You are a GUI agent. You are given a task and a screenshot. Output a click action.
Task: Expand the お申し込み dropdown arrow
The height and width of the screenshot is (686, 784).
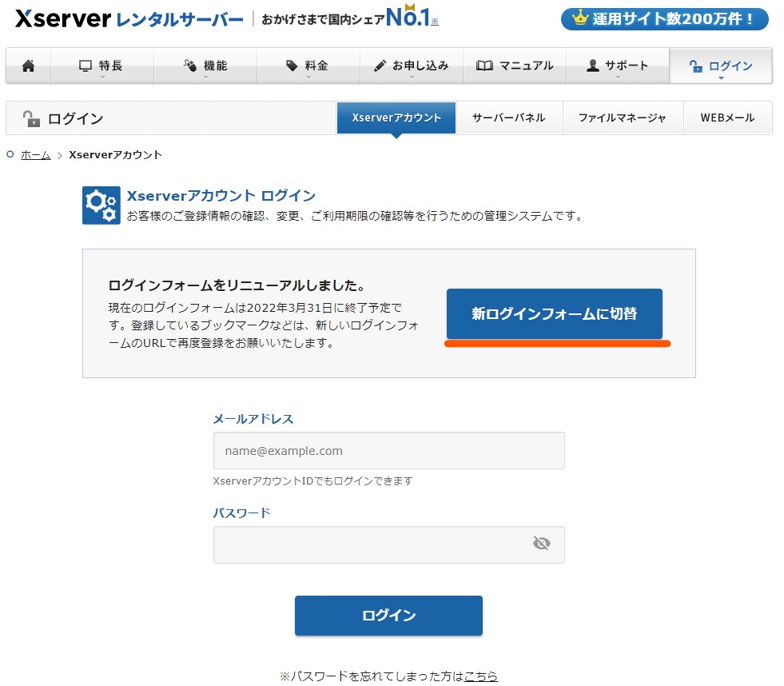tap(412, 78)
